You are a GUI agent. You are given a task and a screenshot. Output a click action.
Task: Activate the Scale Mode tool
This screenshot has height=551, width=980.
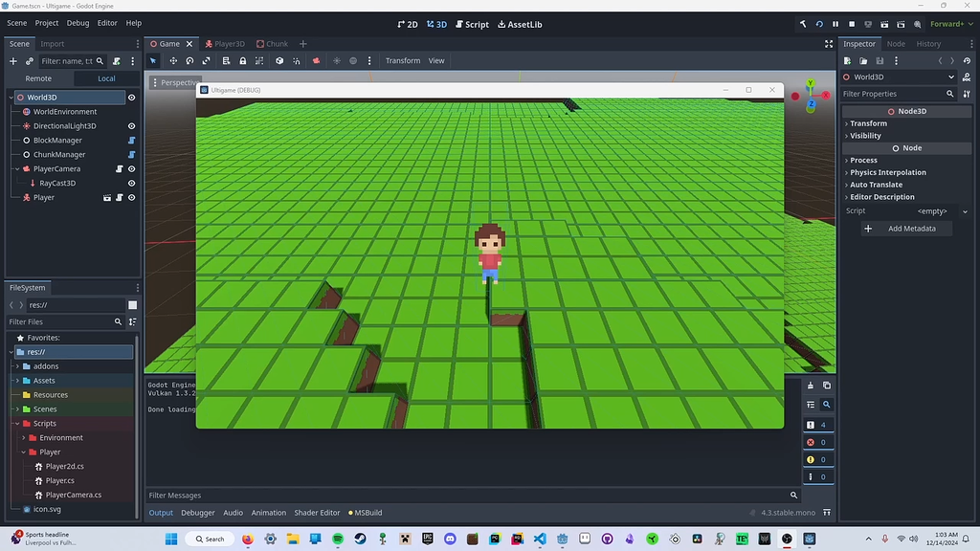[x=207, y=60]
